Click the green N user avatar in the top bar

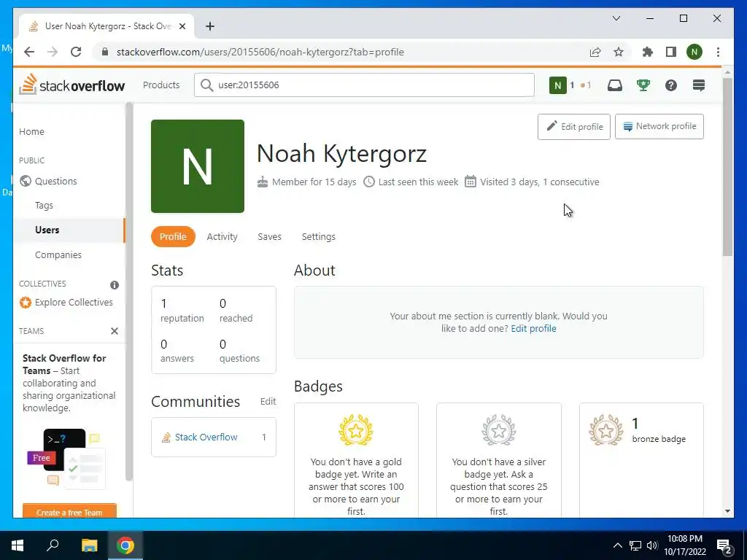[x=557, y=85]
